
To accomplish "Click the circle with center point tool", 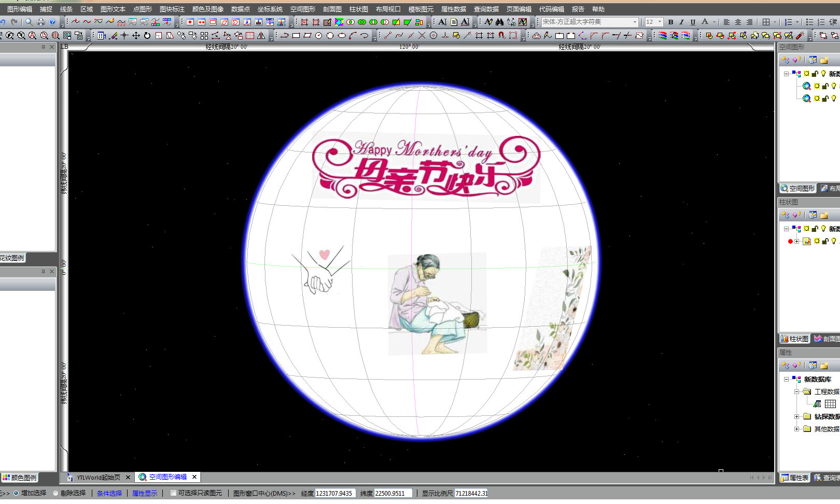I will (433, 35).
